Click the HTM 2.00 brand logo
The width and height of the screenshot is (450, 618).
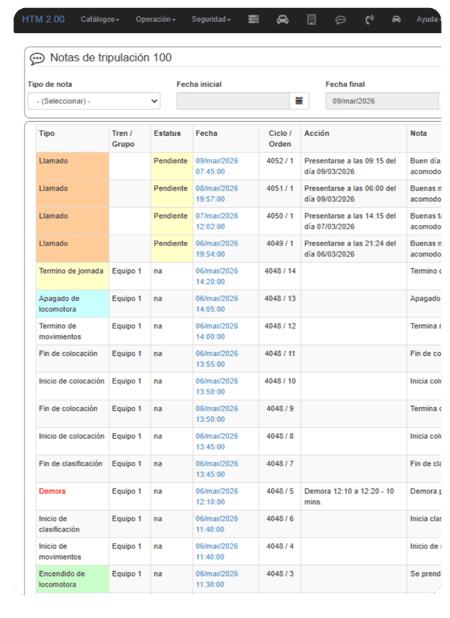(43, 19)
